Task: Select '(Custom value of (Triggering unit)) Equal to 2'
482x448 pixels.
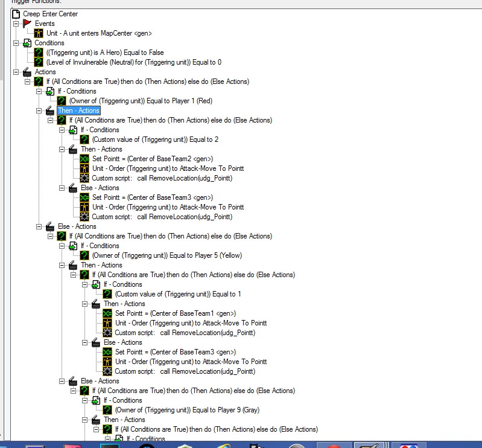Action: [x=155, y=139]
